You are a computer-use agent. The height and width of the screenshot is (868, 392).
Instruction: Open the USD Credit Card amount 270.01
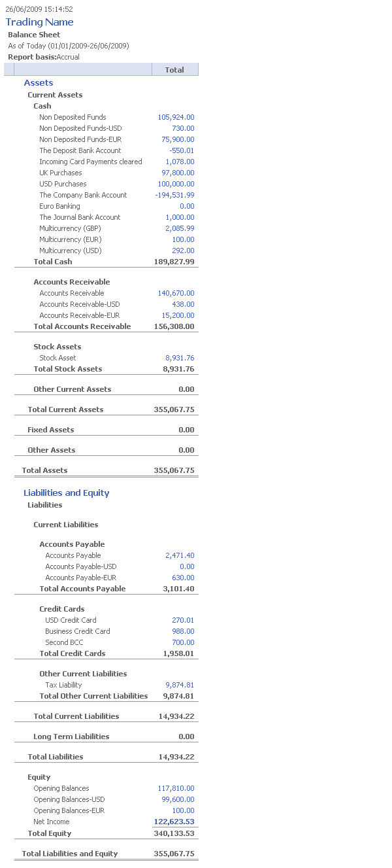pyautogui.click(x=183, y=621)
